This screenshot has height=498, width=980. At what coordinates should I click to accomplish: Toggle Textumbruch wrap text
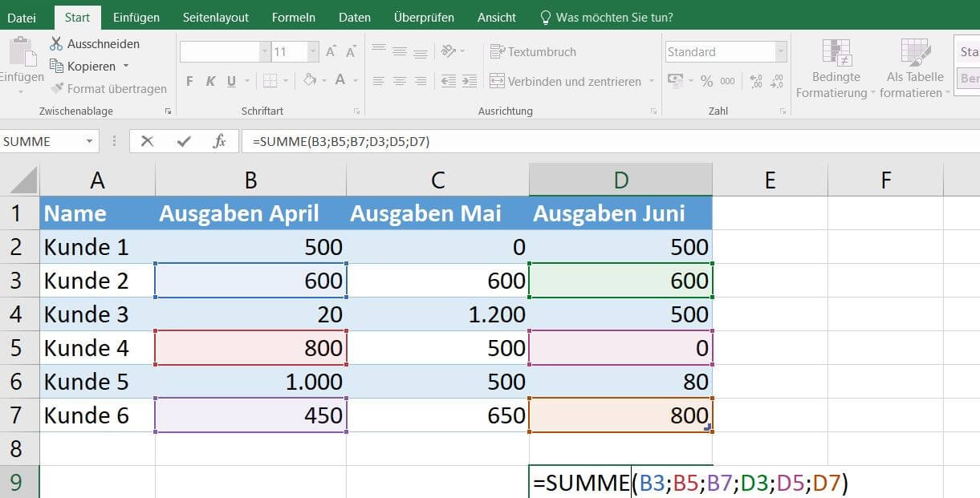click(533, 51)
